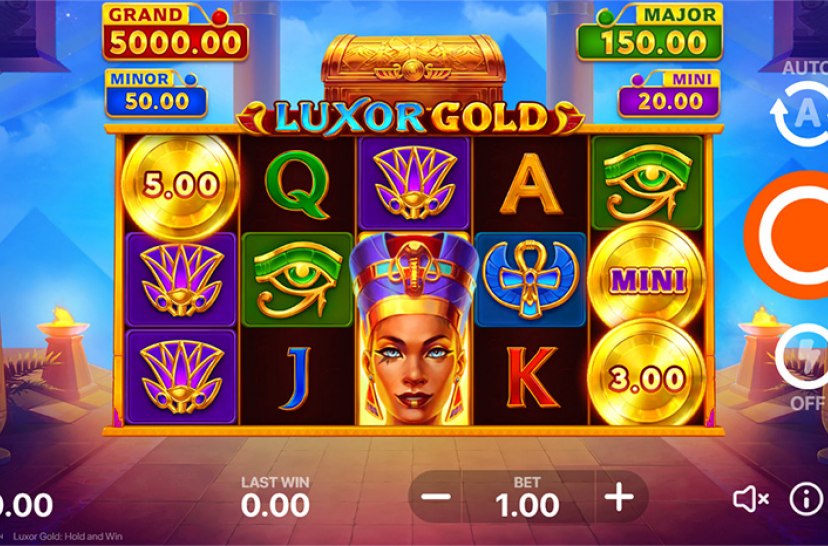The image size is (828, 546).
Task: Spin the reels with the orange button
Action: pyautogui.click(x=788, y=234)
